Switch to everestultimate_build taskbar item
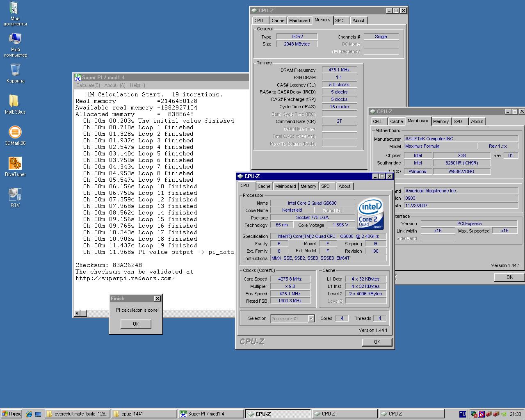The image size is (525, 420). coord(78,414)
